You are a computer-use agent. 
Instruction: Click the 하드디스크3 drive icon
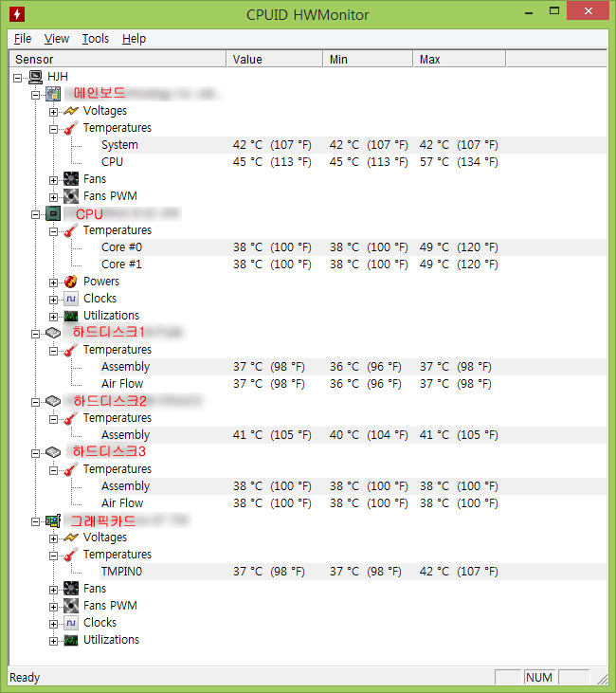[x=53, y=452]
